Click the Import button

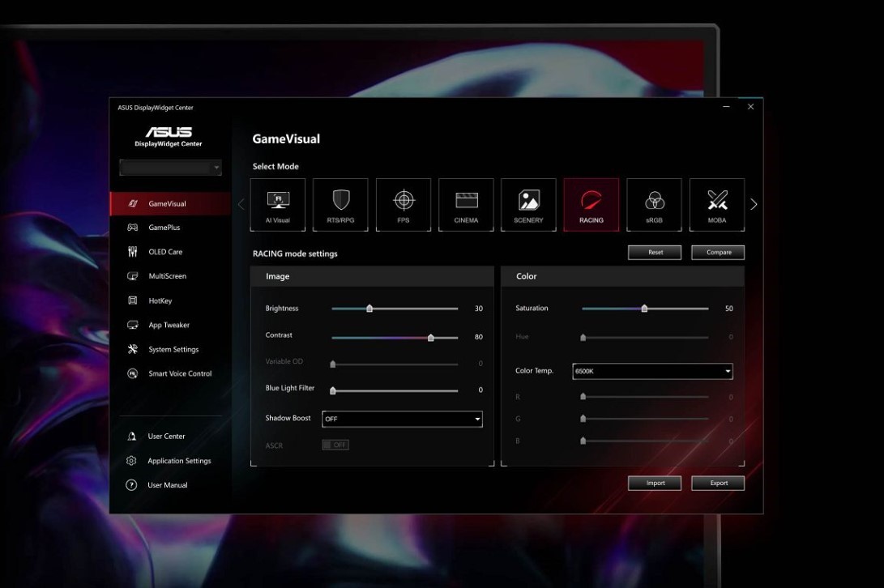click(655, 484)
